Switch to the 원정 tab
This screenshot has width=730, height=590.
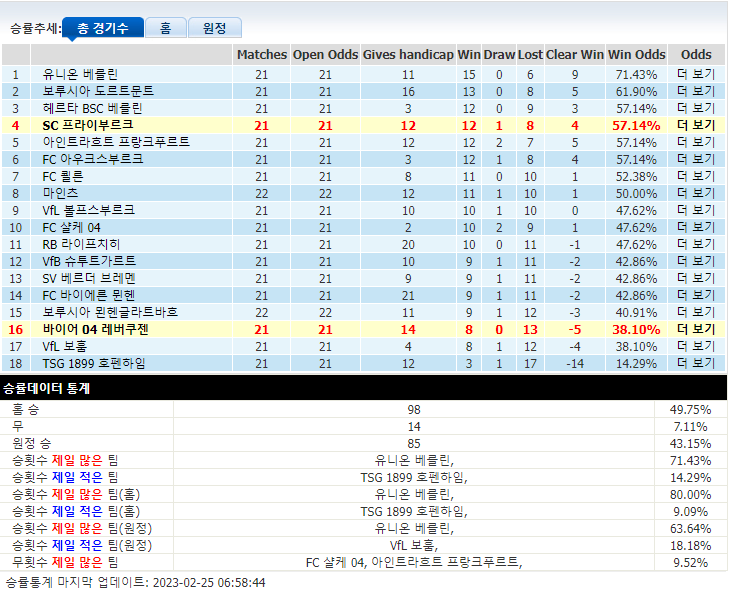[x=215, y=28]
